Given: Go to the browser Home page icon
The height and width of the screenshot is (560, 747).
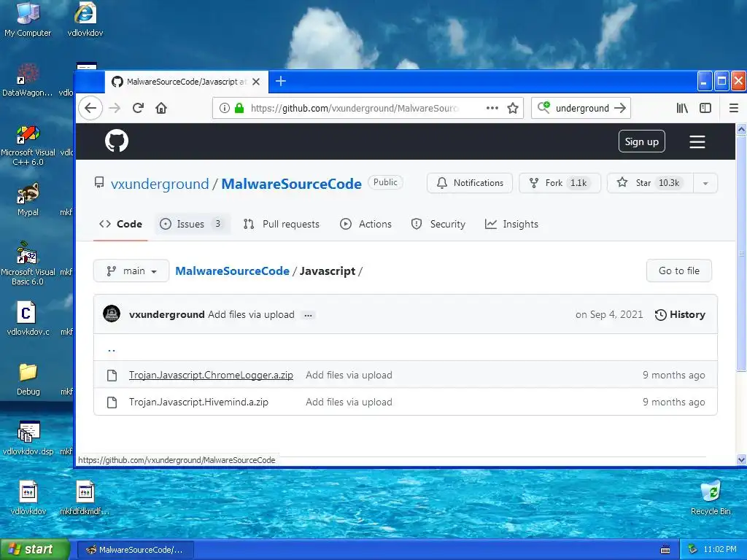Looking at the screenshot, I should 161,108.
